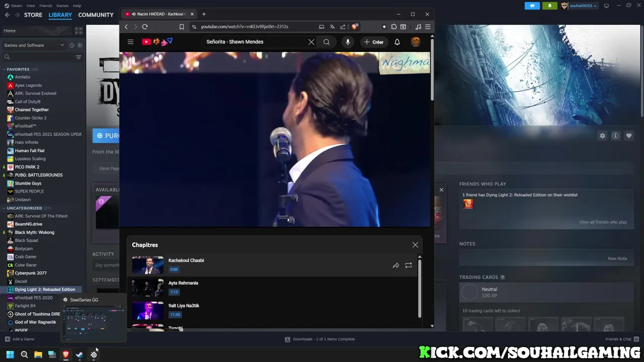Open Games and Software filter dropdown
Screen dimensions: 644x362
click(34, 45)
